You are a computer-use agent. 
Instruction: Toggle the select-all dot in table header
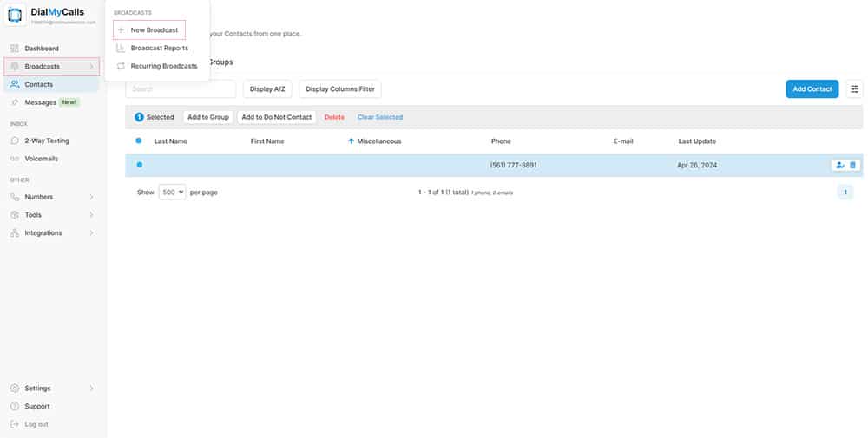pos(139,141)
